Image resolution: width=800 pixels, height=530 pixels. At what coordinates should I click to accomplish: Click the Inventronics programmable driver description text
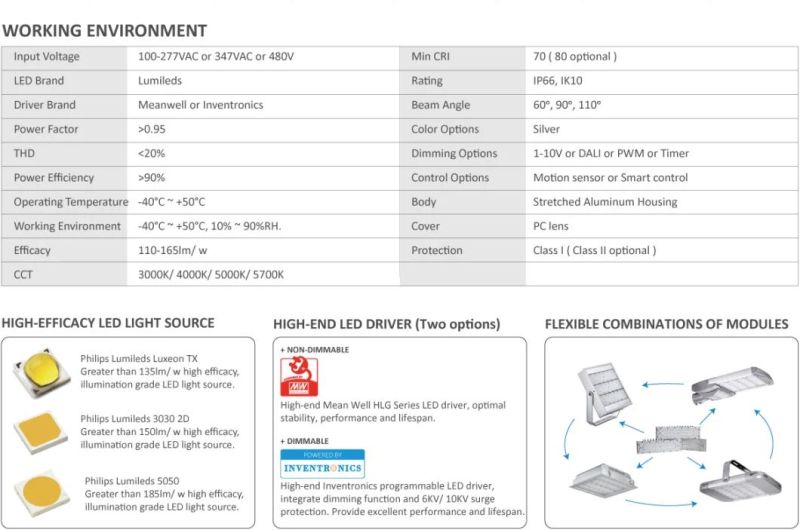click(402, 499)
